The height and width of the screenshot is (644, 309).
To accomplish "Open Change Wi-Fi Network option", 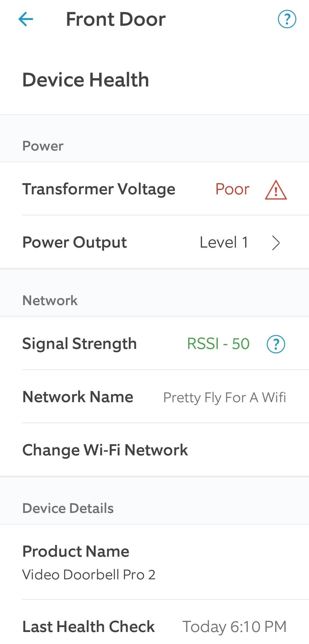I will pyautogui.click(x=105, y=450).
